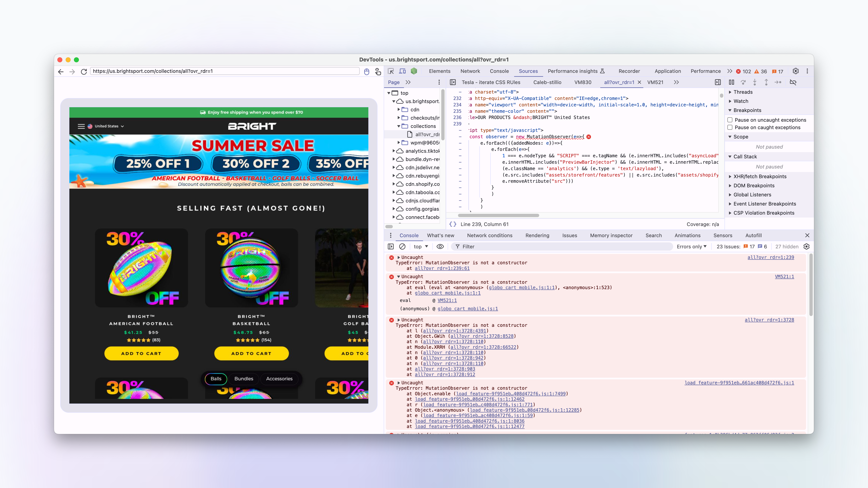Click deactivate breakpoints icon
Screen dimensions: 868x488
[793, 82]
